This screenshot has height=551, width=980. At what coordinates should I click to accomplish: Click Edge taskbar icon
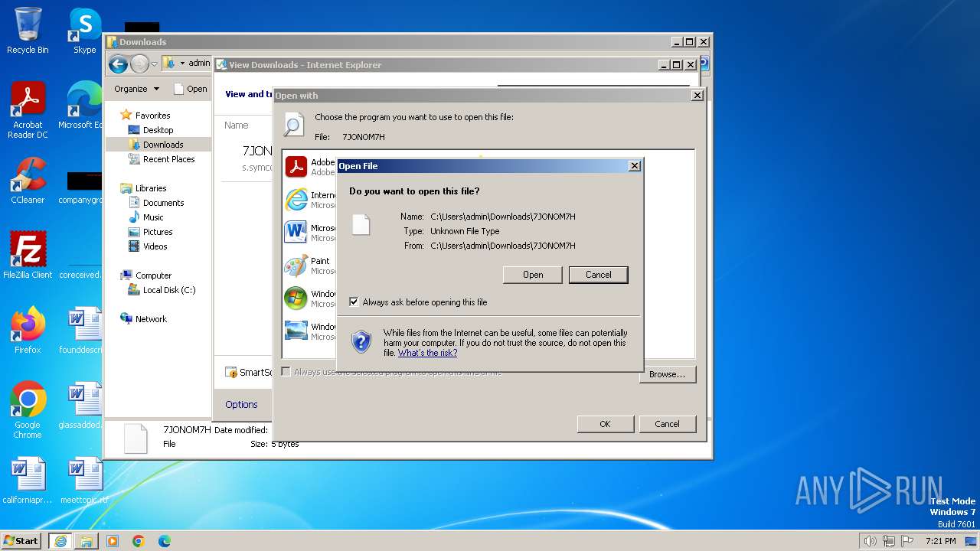165,541
